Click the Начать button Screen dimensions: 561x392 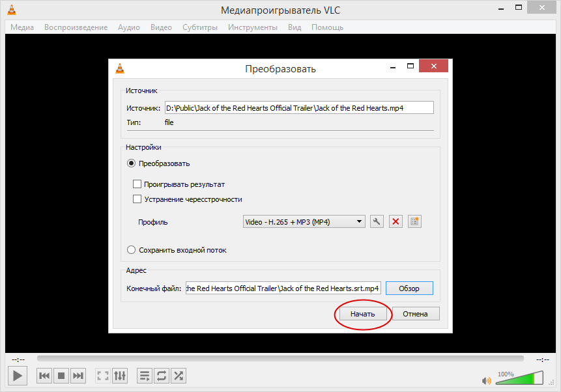point(363,314)
